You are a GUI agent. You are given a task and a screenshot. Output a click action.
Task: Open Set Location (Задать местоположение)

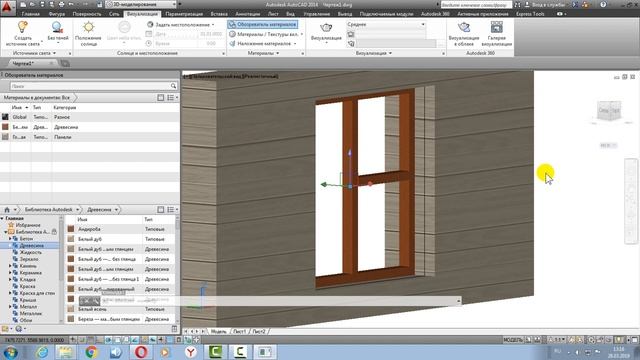coord(182,24)
